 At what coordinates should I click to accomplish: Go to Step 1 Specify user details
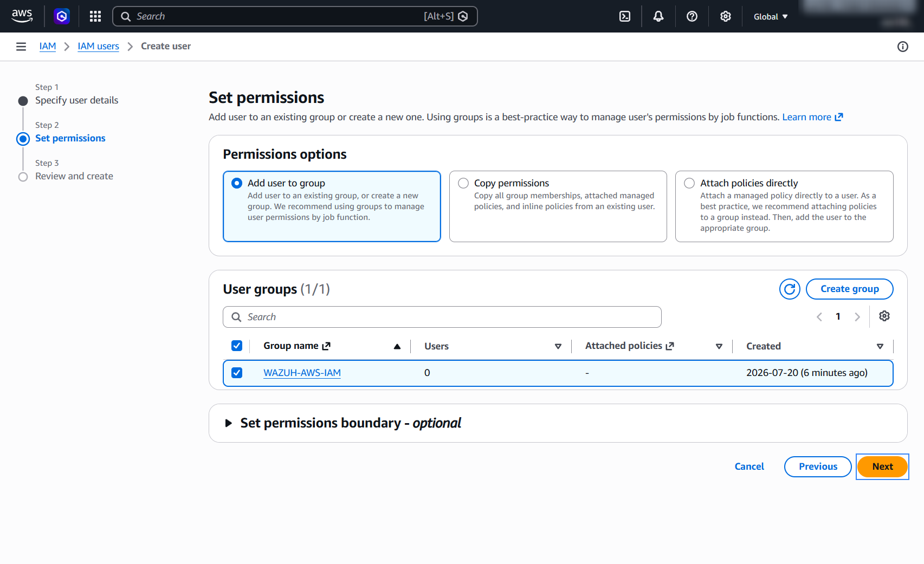(76, 100)
